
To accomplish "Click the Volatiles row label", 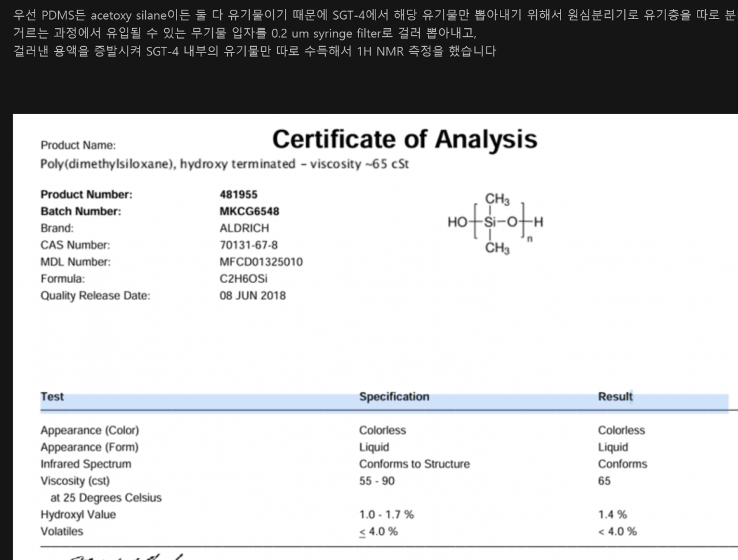I will coord(62,531).
